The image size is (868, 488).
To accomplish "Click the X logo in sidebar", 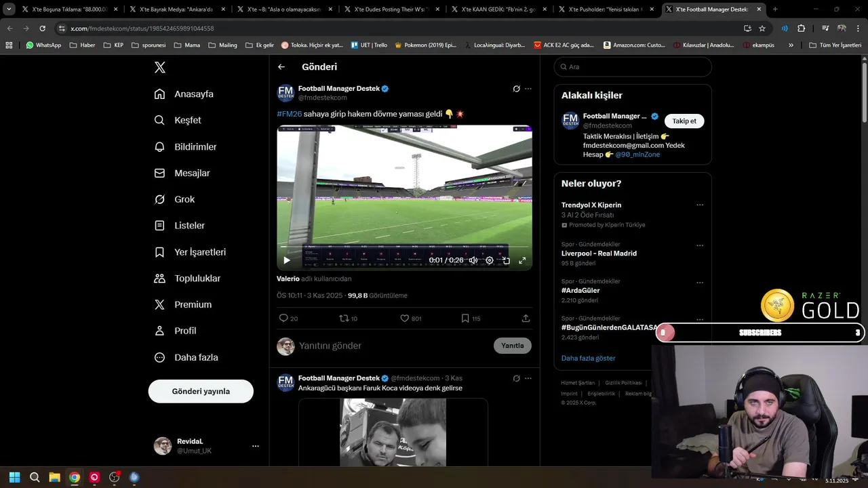I will 159,67.
